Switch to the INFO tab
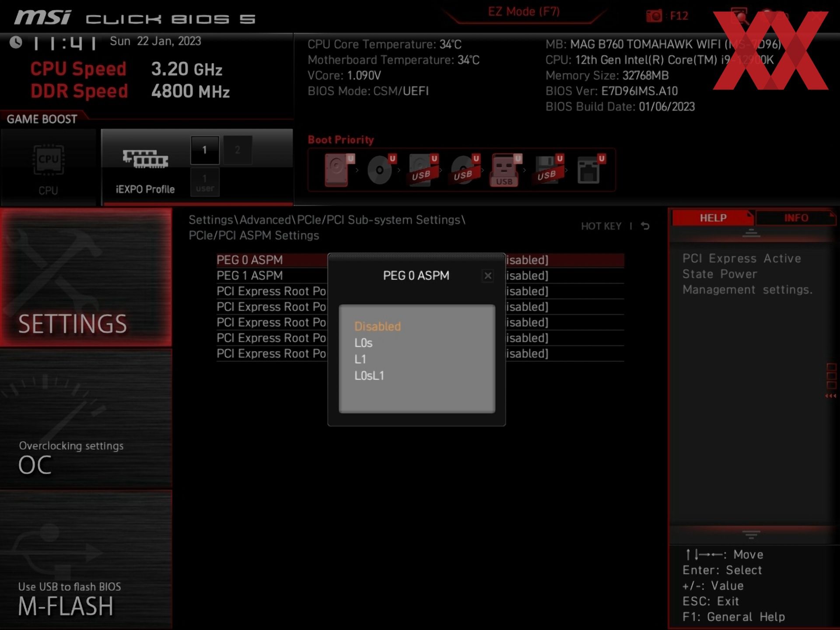This screenshot has height=630, width=840. click(x=795, y=218)
